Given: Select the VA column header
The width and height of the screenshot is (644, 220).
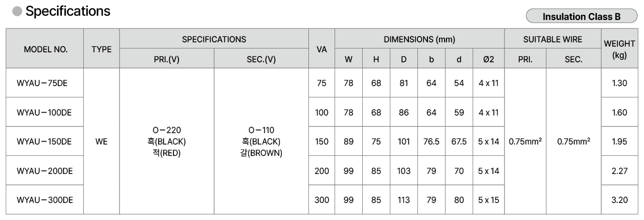Looking at the screenshot, I should point(321,49).
